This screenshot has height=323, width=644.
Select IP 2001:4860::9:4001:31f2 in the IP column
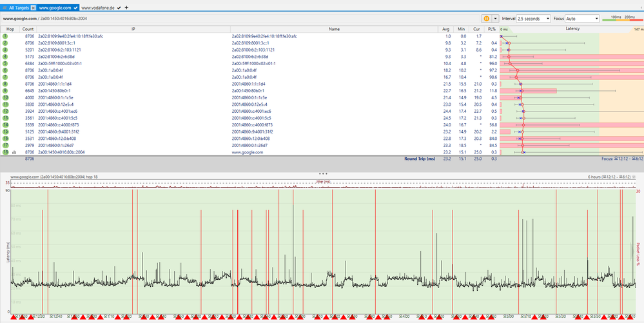pos(58,132)
